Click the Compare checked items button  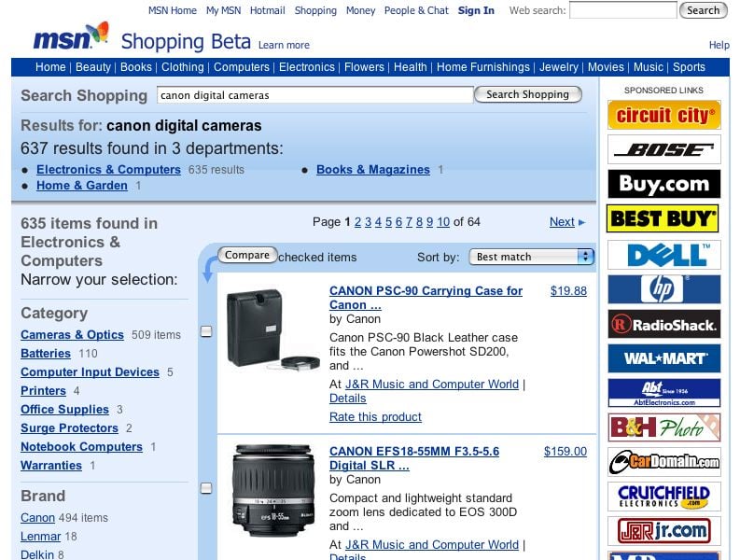[247, 255]
